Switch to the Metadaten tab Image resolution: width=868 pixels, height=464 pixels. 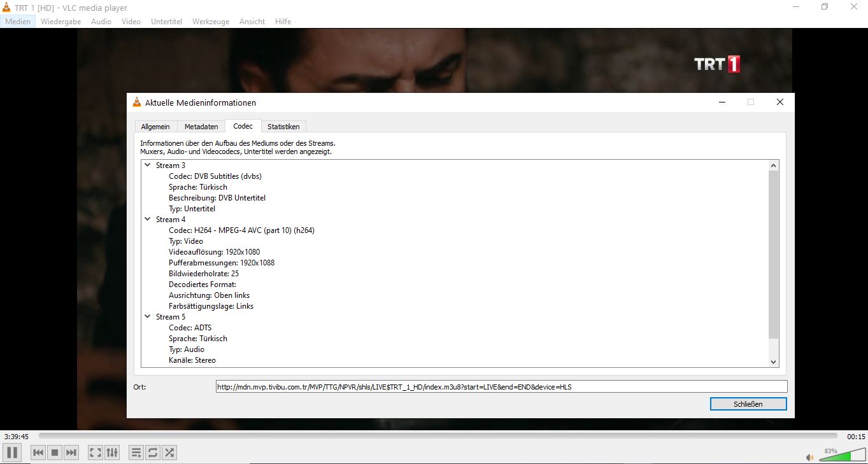click(x=201, y=127)
